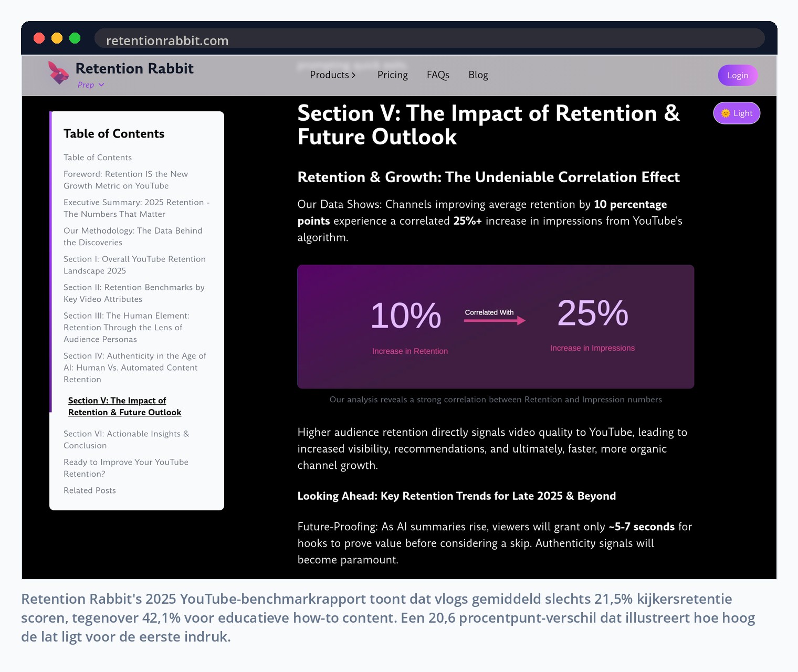Toggle the Light theme button
The height and width of the screenshot is (672, 798).
pos(737,113)
